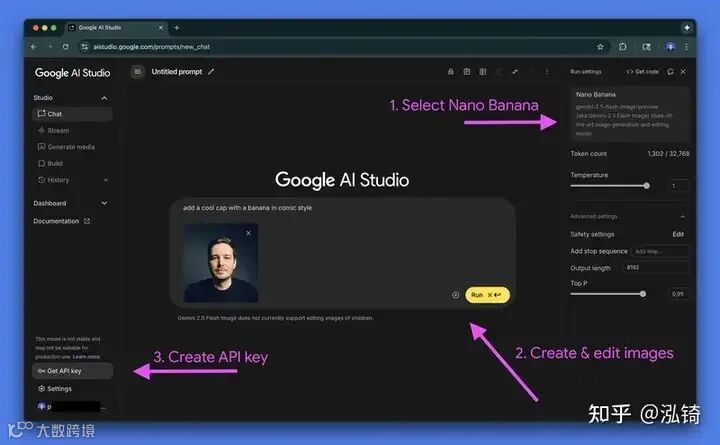Click the Add stop sequence input

(x=660, y=251)
